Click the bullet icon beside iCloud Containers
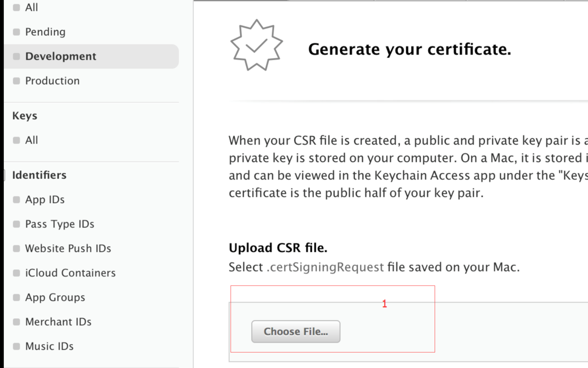Image resolution: width=588 pixels, height=368 pixels. pos(17,273)
